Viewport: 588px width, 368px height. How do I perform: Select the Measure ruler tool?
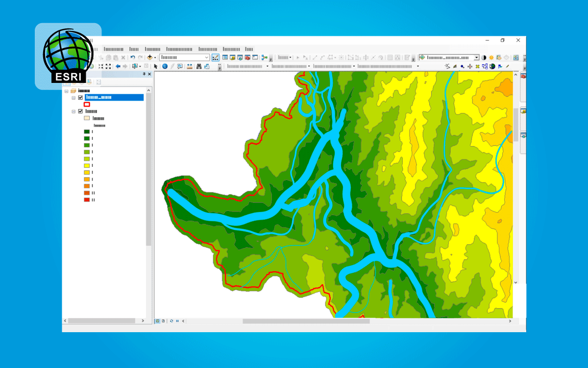(x=189, y=66)
